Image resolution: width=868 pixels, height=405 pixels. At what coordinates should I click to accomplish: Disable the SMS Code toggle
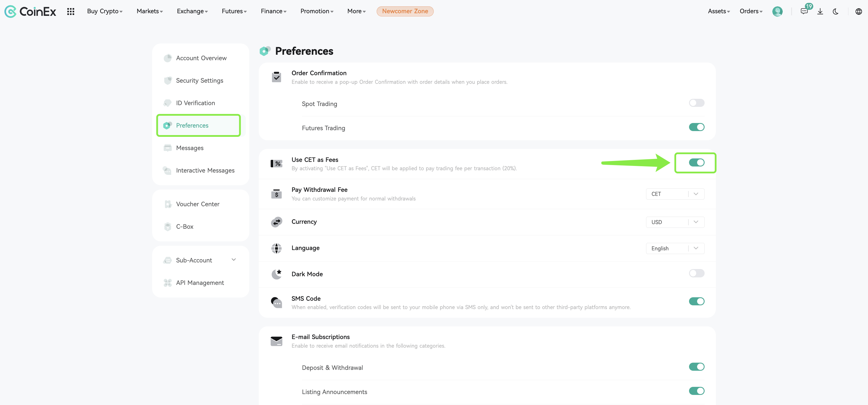pyautogui.click(x=697, y=301)
